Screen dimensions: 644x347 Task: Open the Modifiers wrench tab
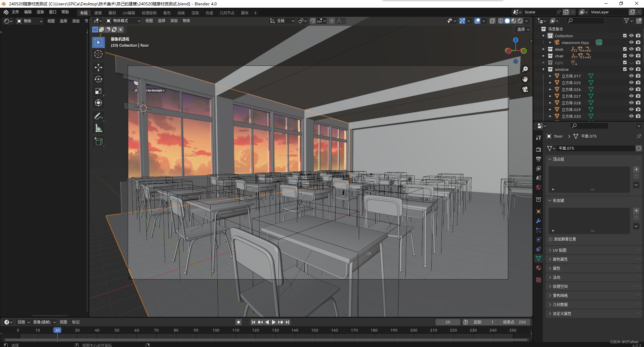coord(539,221)
